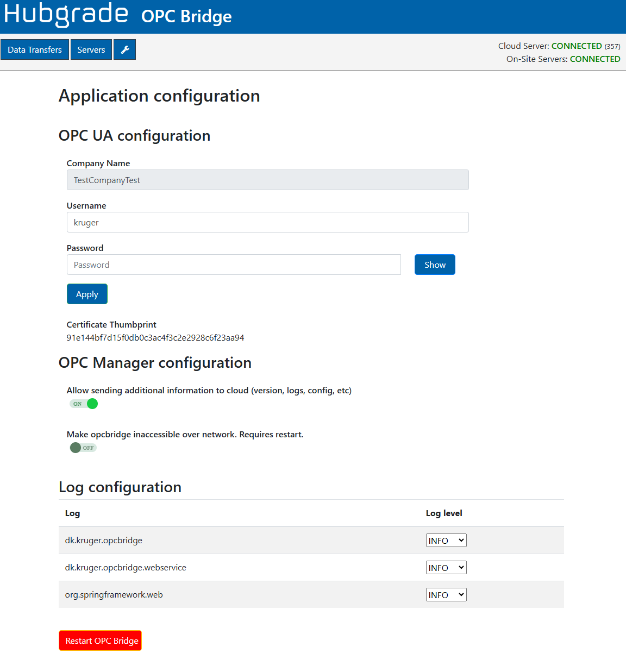The height and width of the screenshot is (672, 626).
Task: Select the Company Name field TestCompanyTest
Action: coord(267,180)
